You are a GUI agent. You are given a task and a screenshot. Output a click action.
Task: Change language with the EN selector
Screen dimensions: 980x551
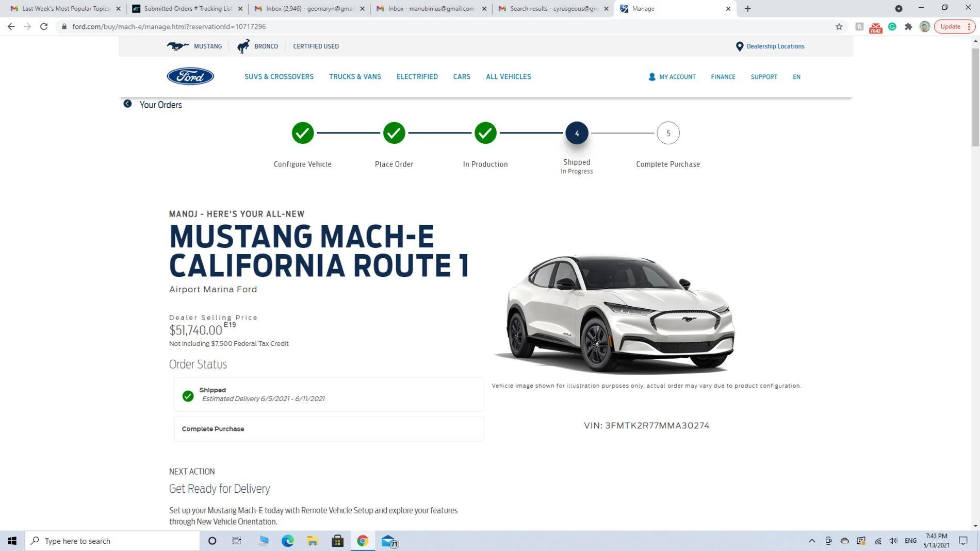click(x=796, y=77)
